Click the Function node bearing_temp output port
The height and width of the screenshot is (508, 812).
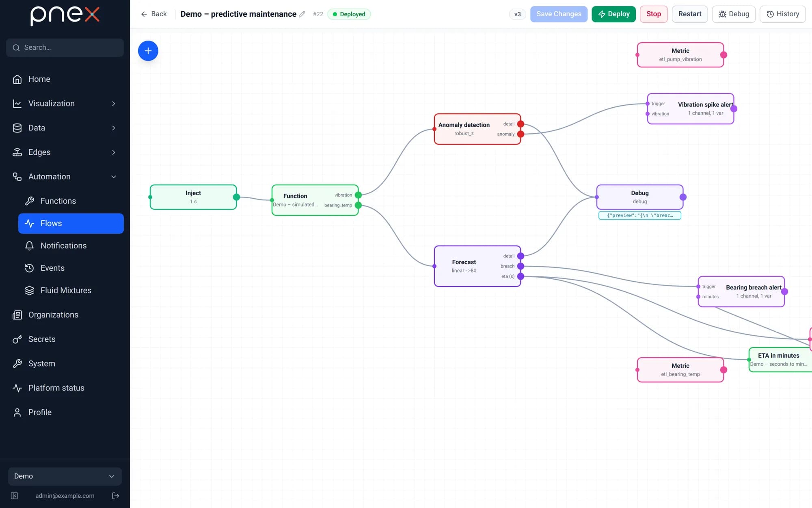pos(358,205)
